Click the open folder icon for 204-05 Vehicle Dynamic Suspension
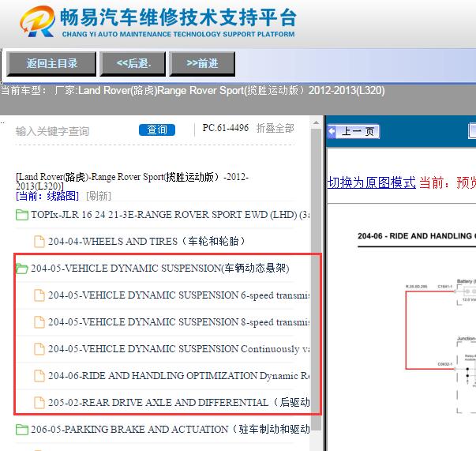476x451 pixels. 22,269
